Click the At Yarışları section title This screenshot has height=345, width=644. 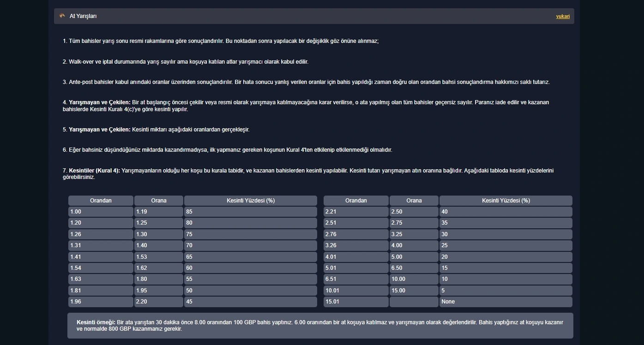point(83,16)
